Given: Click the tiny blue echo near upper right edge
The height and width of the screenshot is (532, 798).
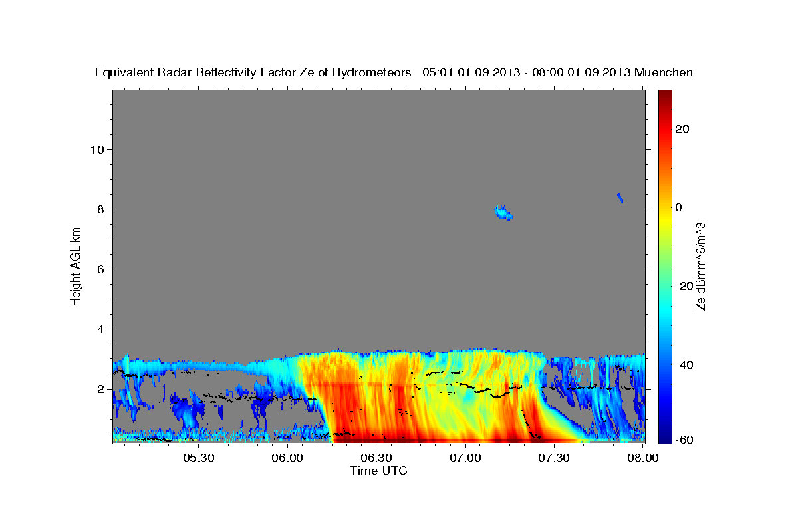Looking at the screenshot, I should [620, 198].
